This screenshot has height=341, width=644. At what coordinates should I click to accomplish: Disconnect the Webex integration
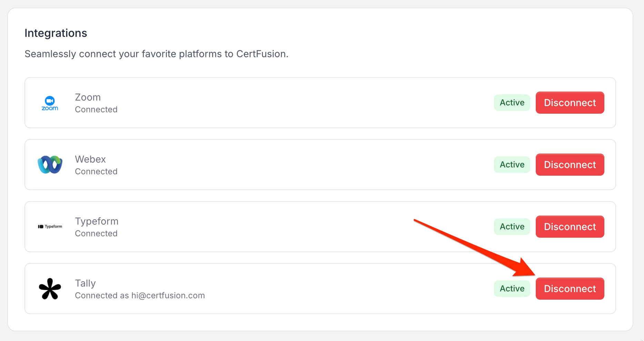coord(570,165)
